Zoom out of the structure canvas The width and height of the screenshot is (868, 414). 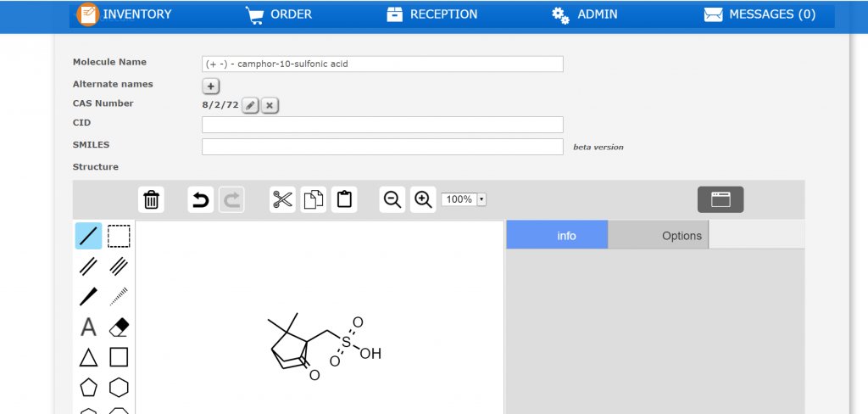coord(392,199)
